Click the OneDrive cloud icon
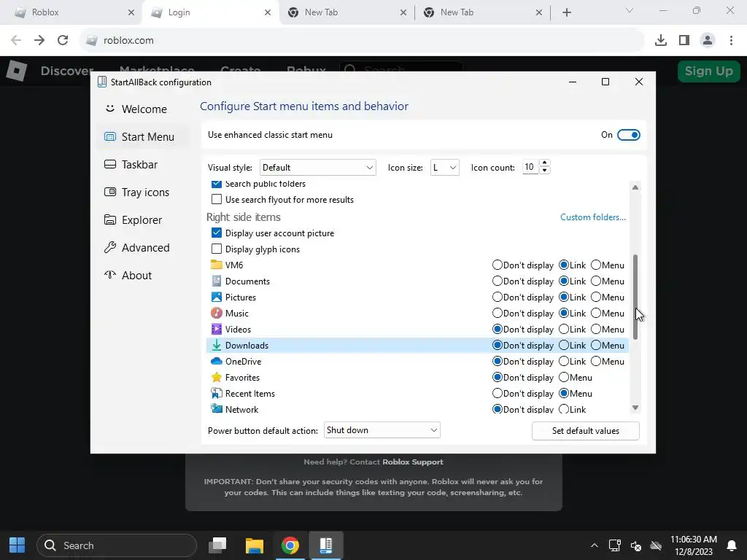Screen dimensions: 747x560 pyautogui.click(x=216, y=361)
